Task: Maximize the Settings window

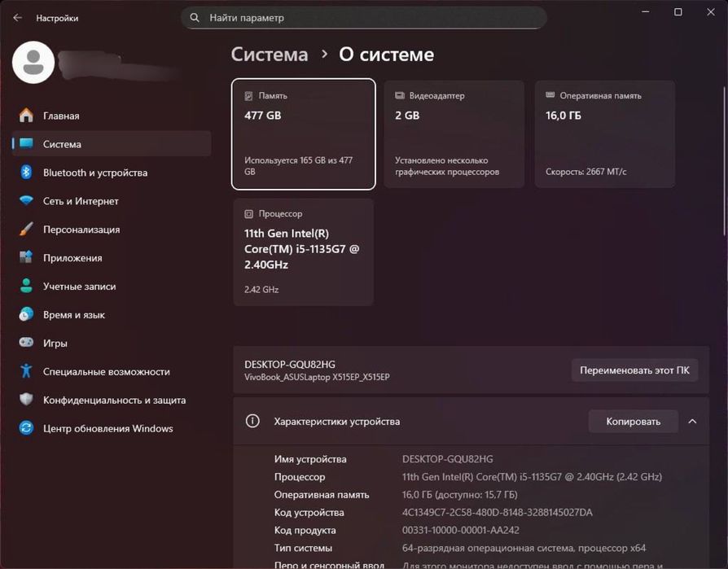Action: (x=678, y=12)
